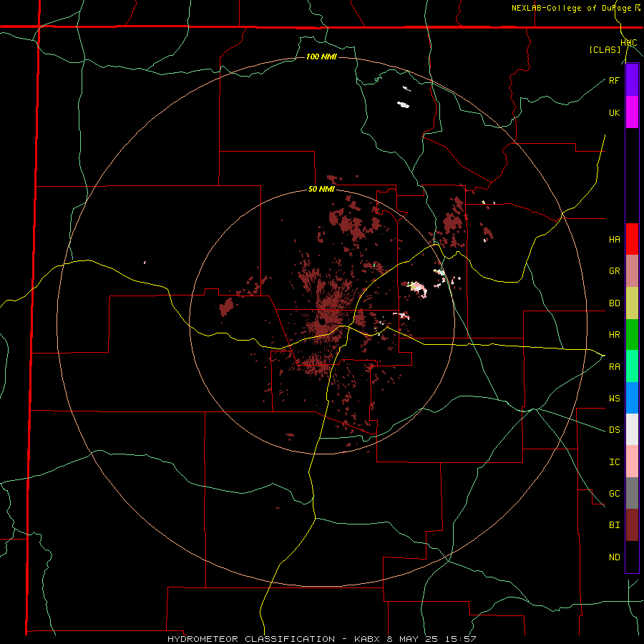Viewport: 644px width, 644px height.
Task: Click the GR legend label
Action: click(614, 271)
